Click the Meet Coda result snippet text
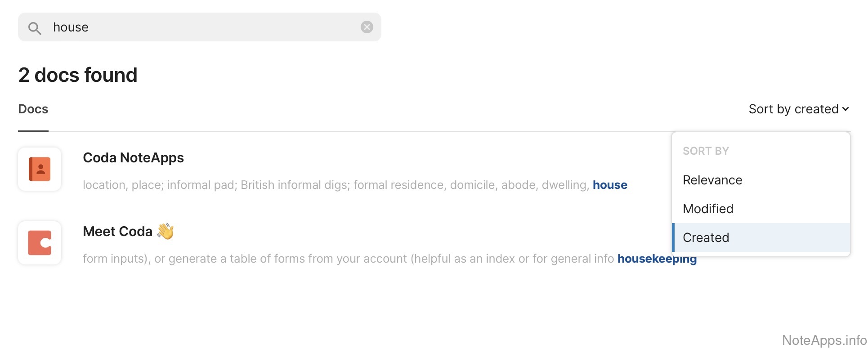Image resolution: width=868 pixels, height=349 pixels. [348, 259]
